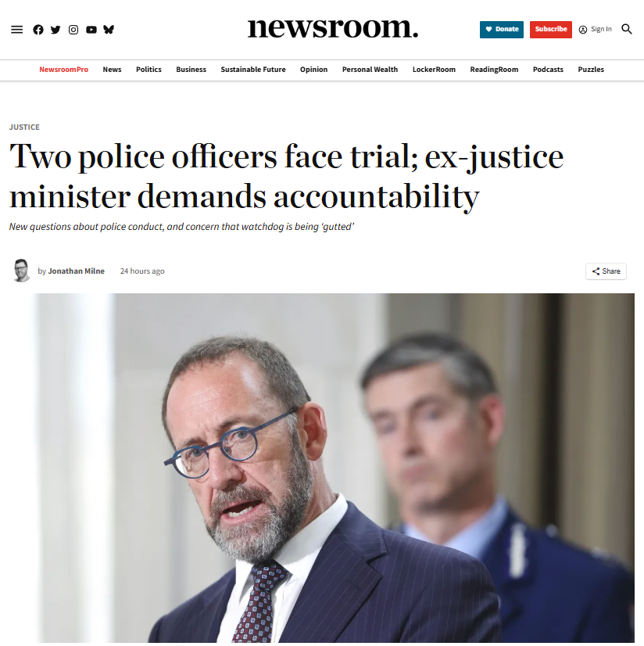
Task: Open the site search magnifier
Action: coord(626,29)
